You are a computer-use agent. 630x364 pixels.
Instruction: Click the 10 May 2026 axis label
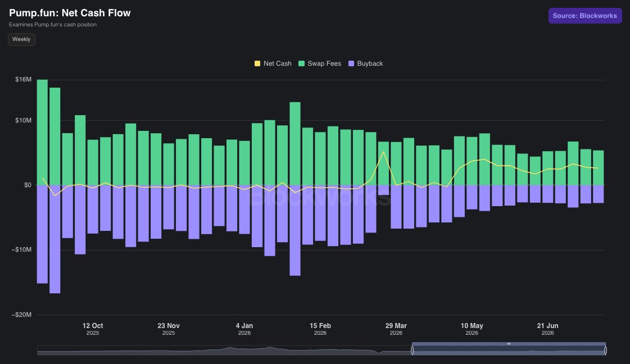tap(472, 329)
